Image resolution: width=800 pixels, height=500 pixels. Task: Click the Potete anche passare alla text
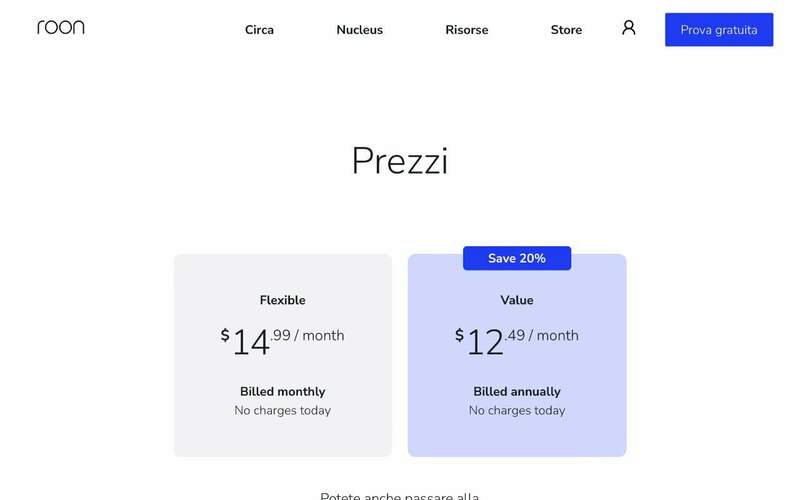coord(399,495)
